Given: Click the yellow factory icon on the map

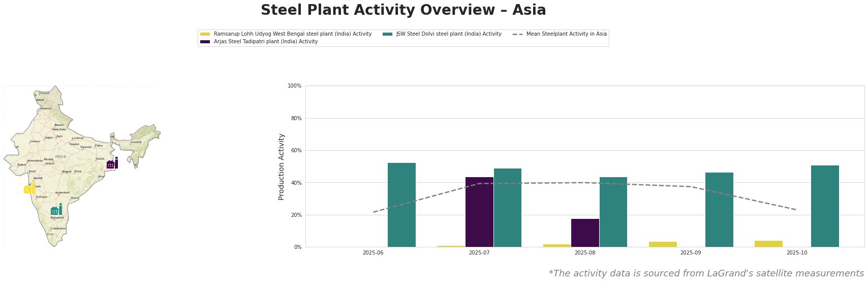Looking at the screenshot, I should tap(29, 189).
